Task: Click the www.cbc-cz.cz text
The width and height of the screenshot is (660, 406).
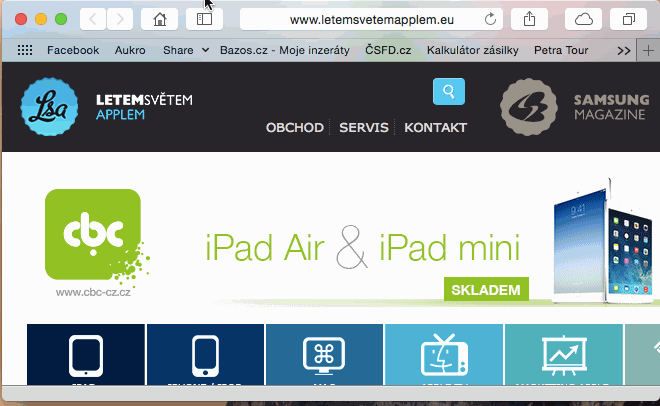Action: coord(93,292)
